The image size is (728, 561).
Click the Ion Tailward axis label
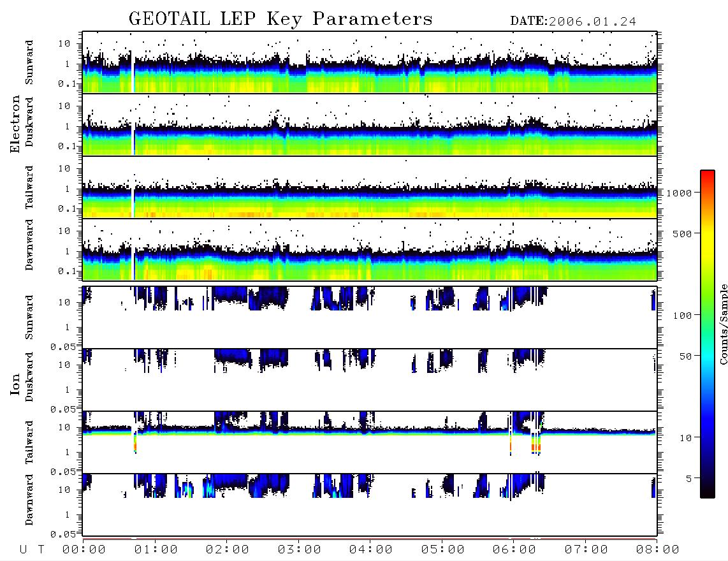coord(29,442)
